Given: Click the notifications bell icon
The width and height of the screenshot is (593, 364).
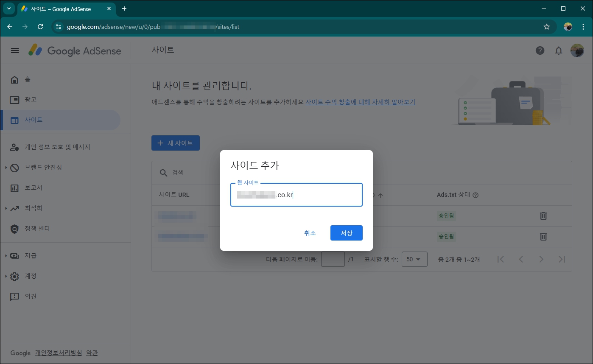Looking at the screenshot, I should pos(559,50).
